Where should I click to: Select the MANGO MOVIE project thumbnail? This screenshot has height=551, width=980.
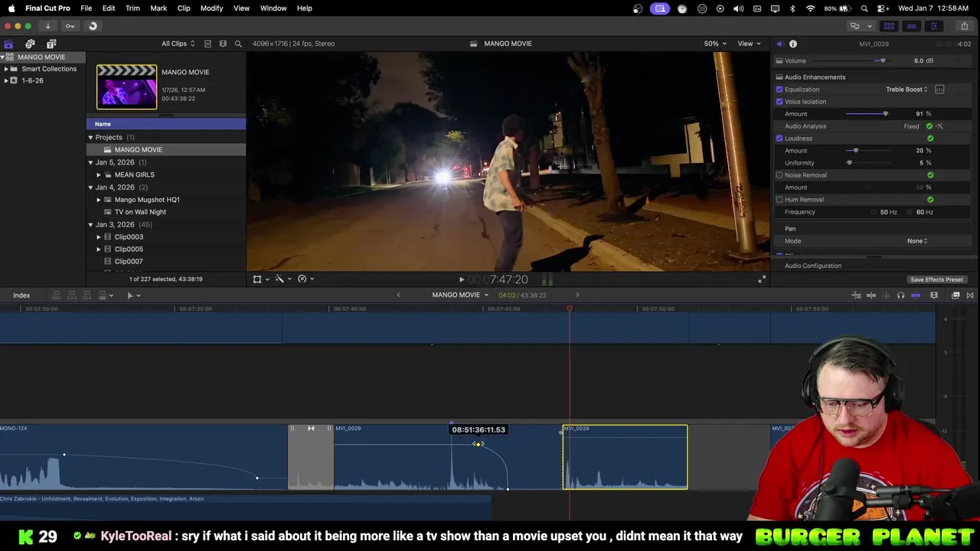126,86
